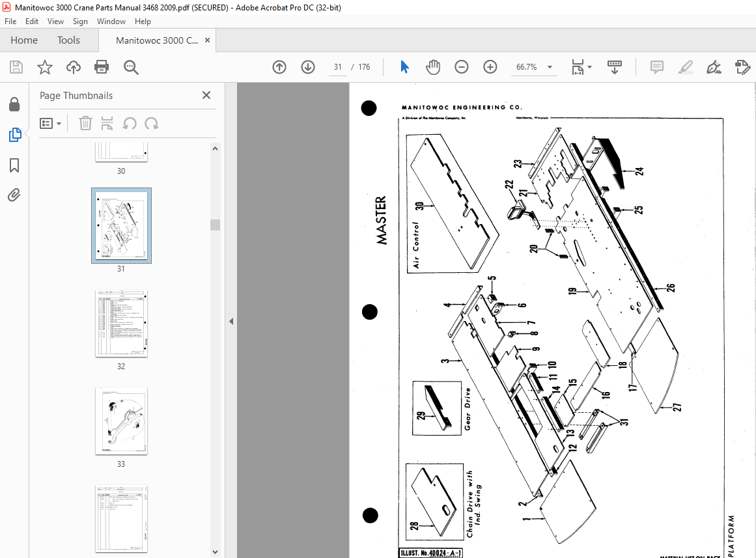Select the Highlight text pen tool
756x558 pixels.
[x=685, y=67]
